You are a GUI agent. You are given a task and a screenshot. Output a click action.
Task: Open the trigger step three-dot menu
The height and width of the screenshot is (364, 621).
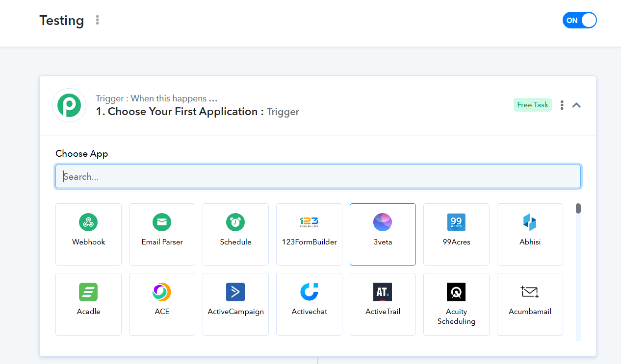(x=562, y=105)
